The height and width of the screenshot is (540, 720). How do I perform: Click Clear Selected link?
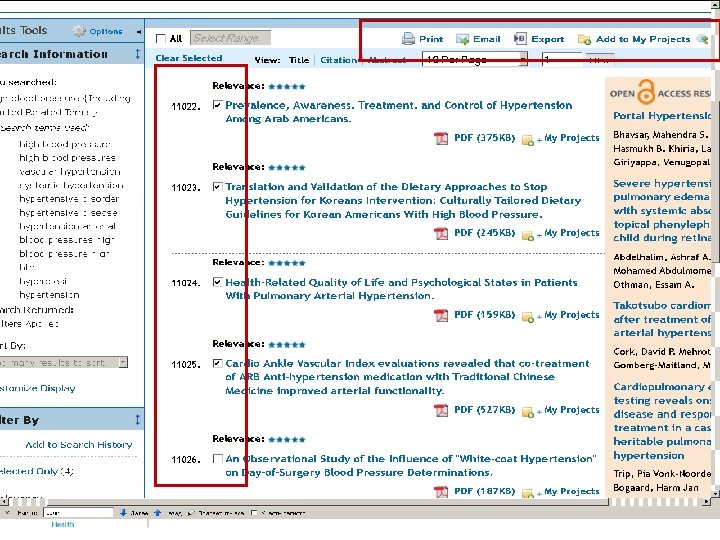189,58
